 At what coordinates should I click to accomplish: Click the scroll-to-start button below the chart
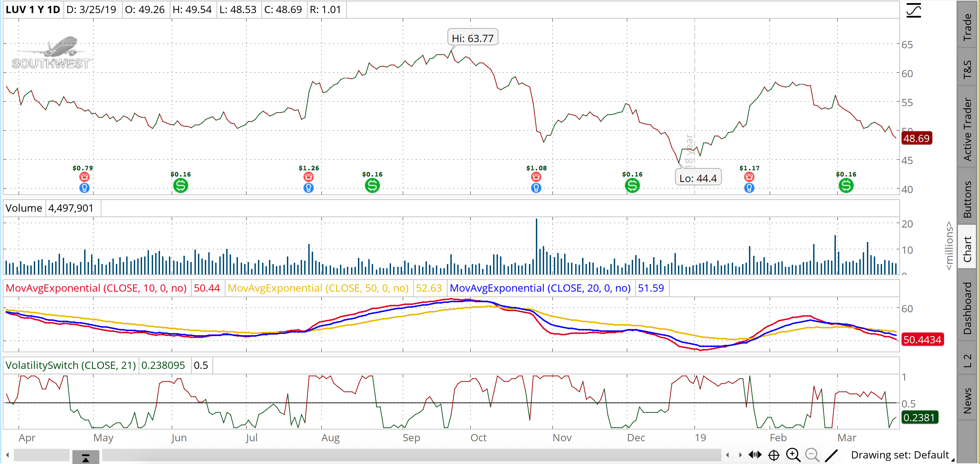click(x=86, y=457)
